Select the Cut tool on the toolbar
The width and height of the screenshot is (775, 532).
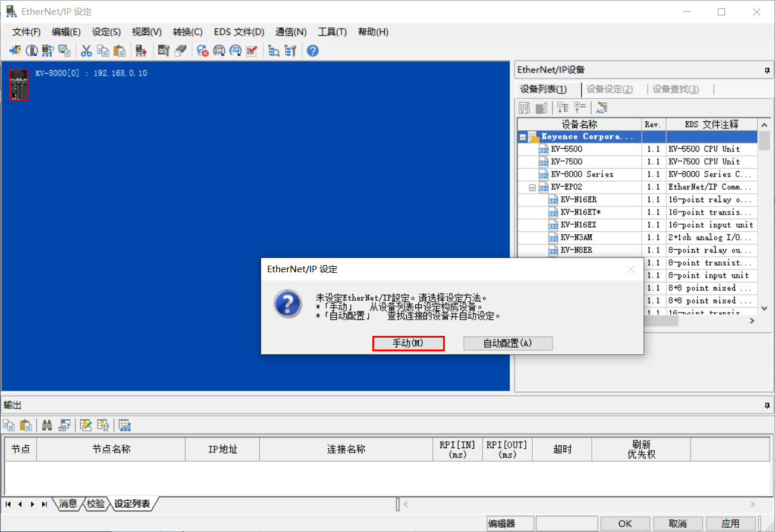(86, 51)
